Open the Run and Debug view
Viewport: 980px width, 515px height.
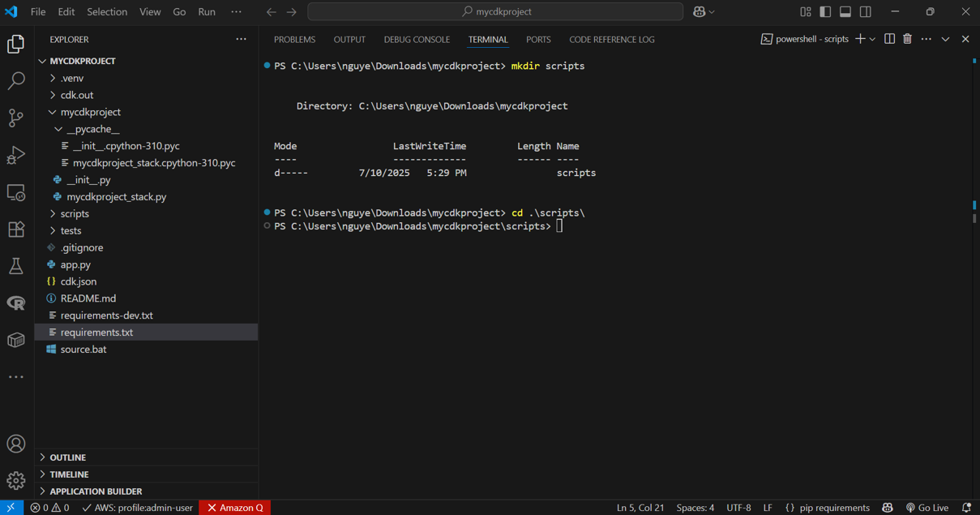[x=16, y=155]
